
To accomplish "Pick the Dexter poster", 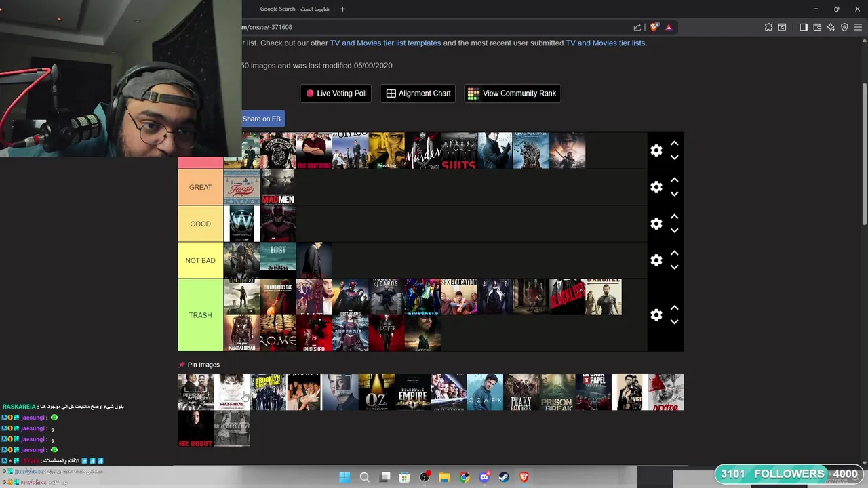I will click(666, 392).
